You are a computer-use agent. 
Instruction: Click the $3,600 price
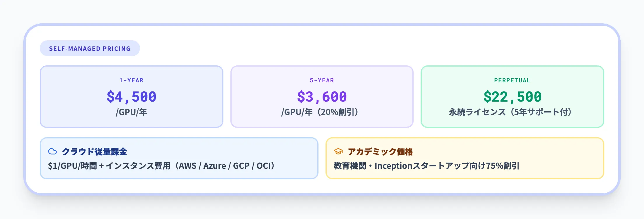pos(322,97)
